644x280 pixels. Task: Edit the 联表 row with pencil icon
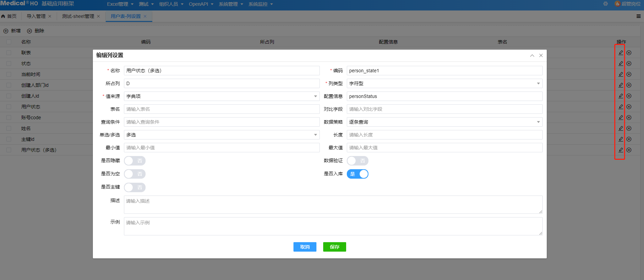click(621, 53)
